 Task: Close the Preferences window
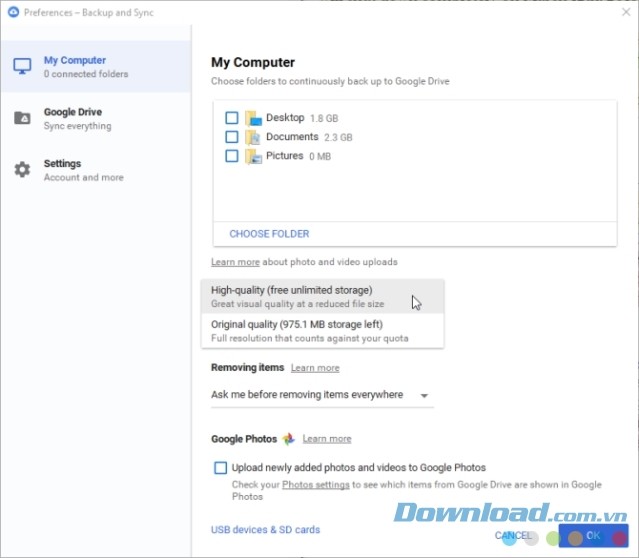[x=626, y=12]
